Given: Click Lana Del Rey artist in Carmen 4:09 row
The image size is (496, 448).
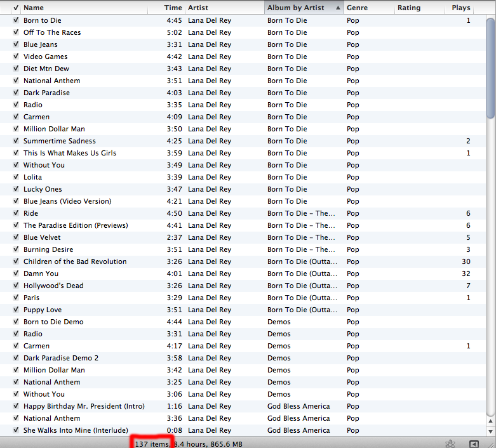Looking at the screenshot, I should pos(210,117).
